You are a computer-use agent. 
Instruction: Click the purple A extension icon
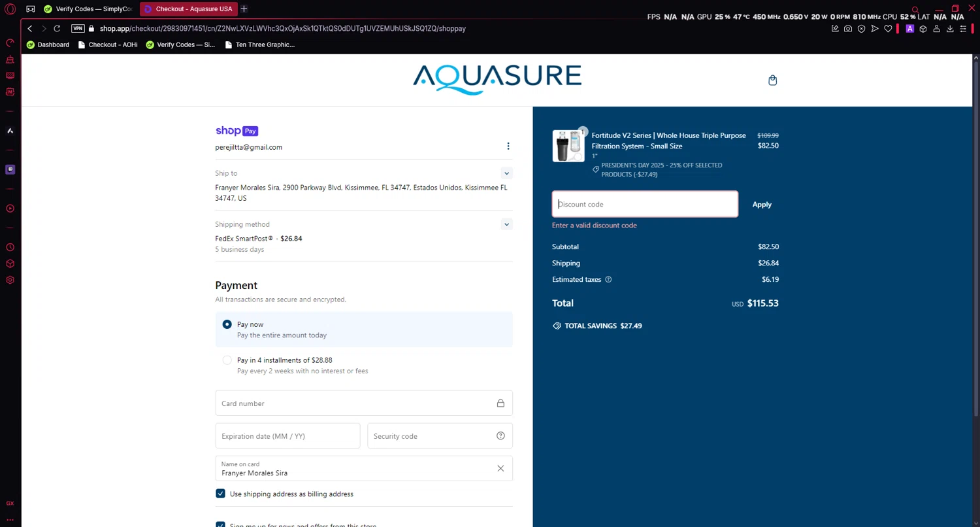point(909,29)
